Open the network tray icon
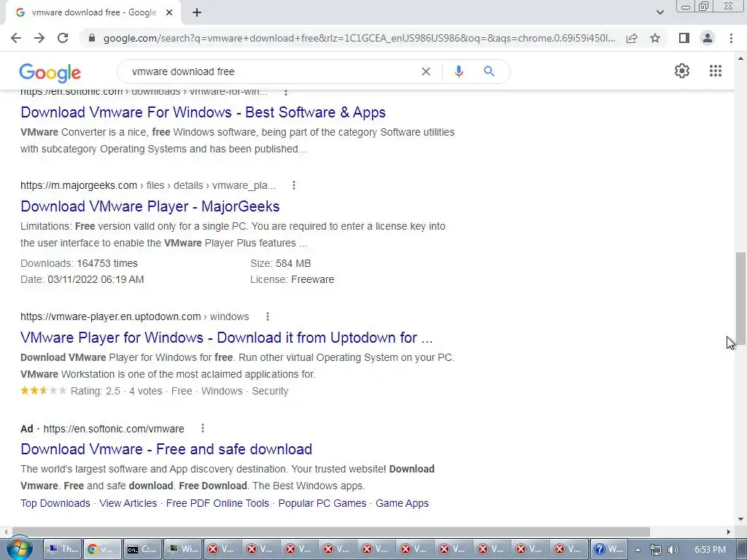This screenshot has width=747, height=560. pyautogui.click(x=656, y=550)
